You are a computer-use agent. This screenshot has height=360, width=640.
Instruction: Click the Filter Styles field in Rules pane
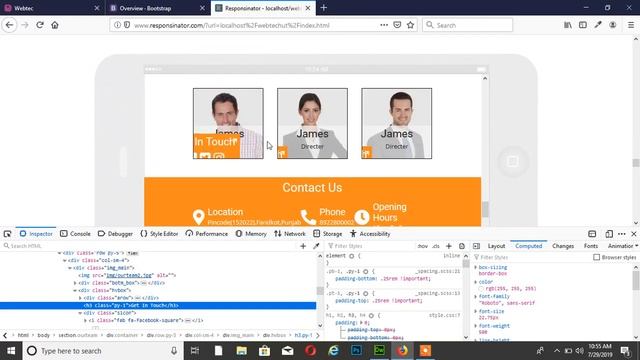369,246
